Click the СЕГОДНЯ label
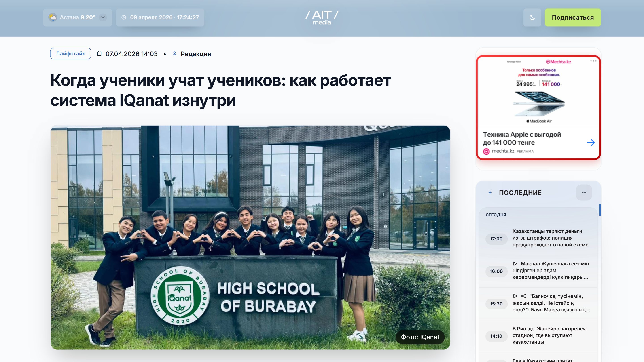 click(496, 215)
